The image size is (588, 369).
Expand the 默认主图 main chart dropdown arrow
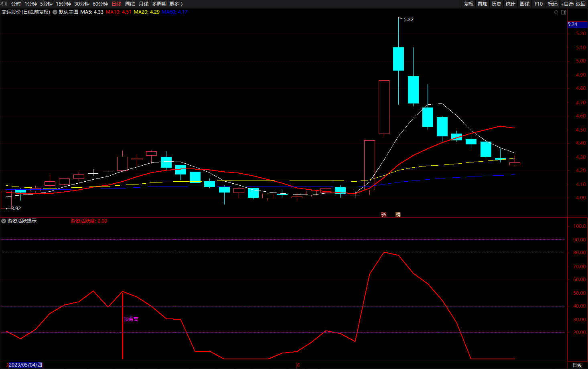55,12
